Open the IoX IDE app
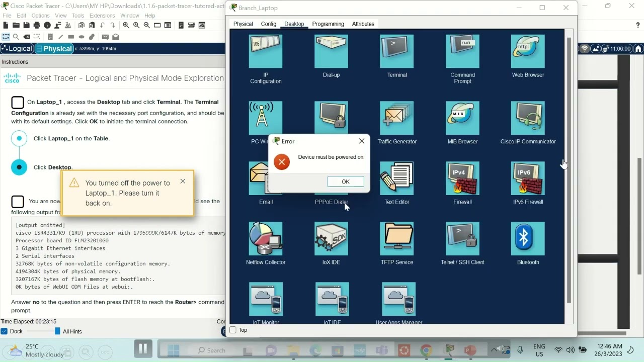The width and height of the screenshot is (644, 362). pyautogui.click(x=331, y=239)
